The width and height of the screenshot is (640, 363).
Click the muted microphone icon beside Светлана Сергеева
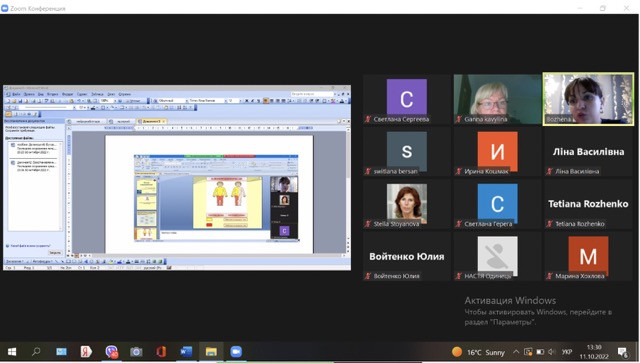(368, 119)
